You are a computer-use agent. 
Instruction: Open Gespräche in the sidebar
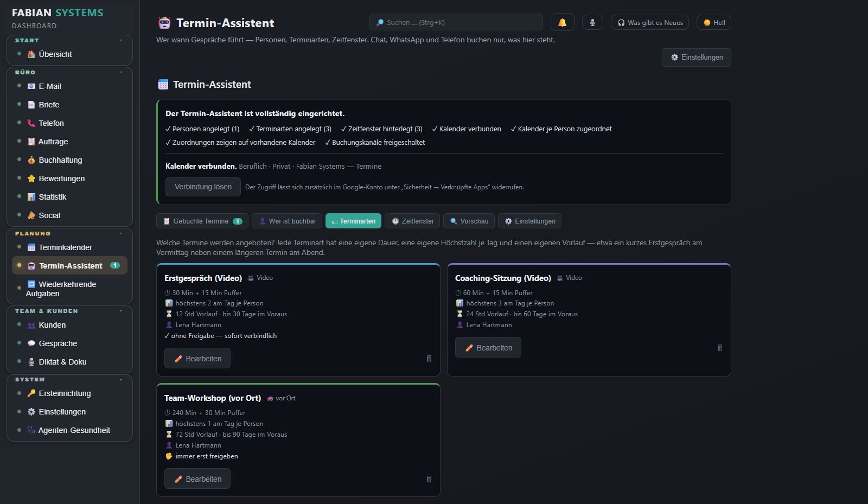[69, 343]
